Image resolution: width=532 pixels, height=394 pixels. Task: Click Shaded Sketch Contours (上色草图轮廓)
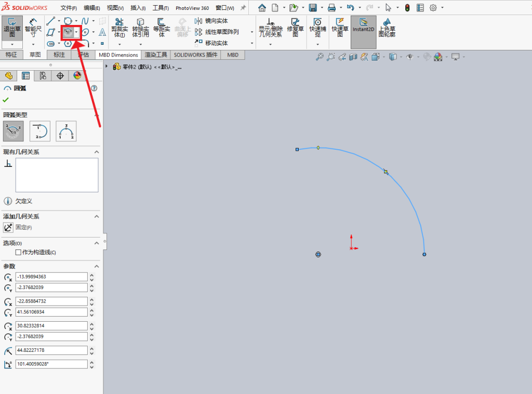click(x=387, y=28)
